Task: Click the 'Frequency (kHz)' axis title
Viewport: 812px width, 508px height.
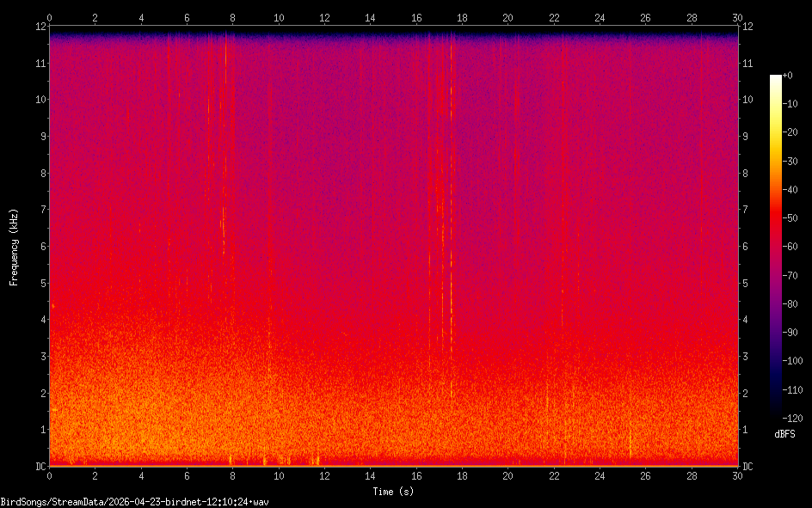Action: [14, 247]
